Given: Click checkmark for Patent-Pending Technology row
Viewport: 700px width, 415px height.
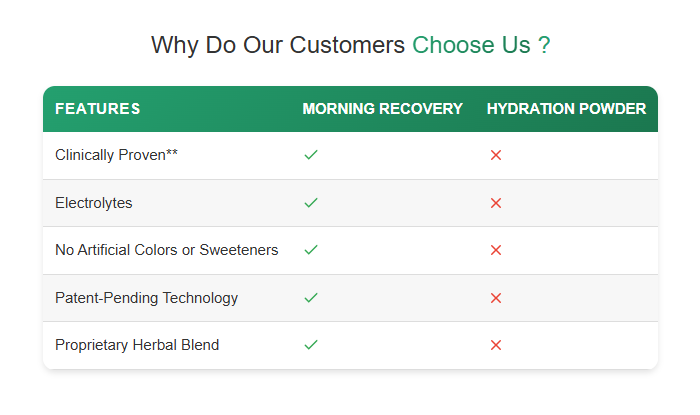Looking at the screenshot, I should [x=311, y=298].
